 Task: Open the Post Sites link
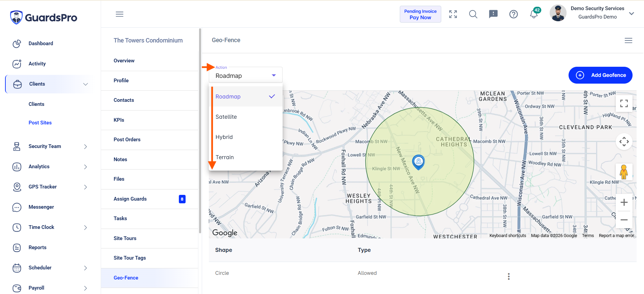[x=40, y=123]
